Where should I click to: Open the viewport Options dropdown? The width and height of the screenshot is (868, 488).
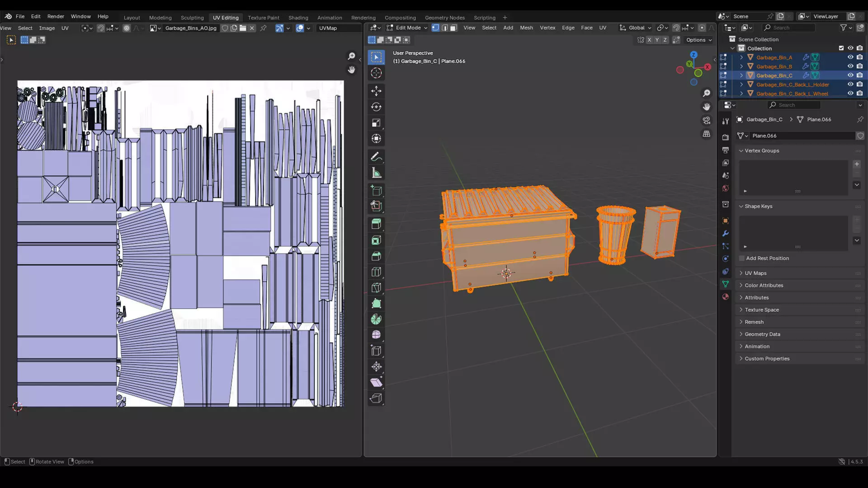(699, 40)
